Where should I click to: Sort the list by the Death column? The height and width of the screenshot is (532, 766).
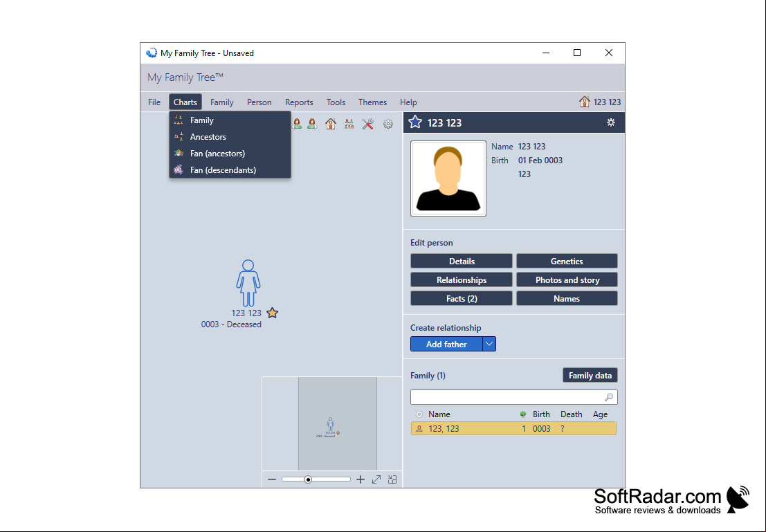(x=571, y=414)
